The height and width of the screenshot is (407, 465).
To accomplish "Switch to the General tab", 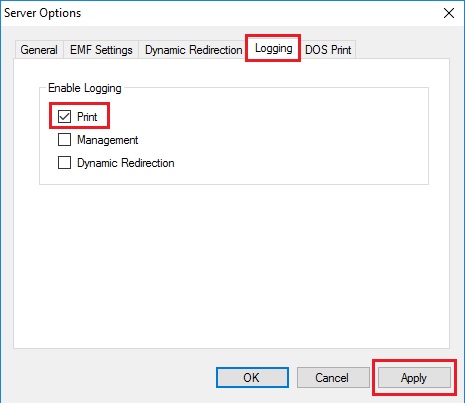I will [39, 50].
